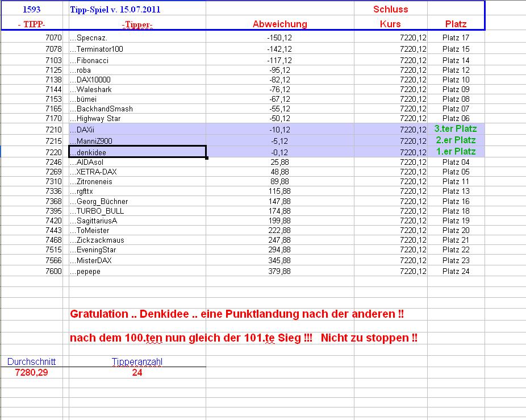
Task: Select the ...ToMeister cell
Action: (137, 230)
